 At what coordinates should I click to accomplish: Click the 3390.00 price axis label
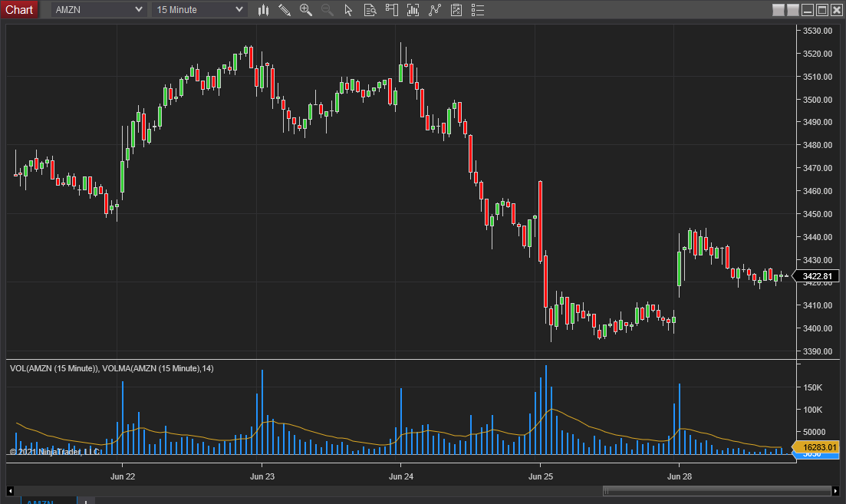(x=818, y=351)
